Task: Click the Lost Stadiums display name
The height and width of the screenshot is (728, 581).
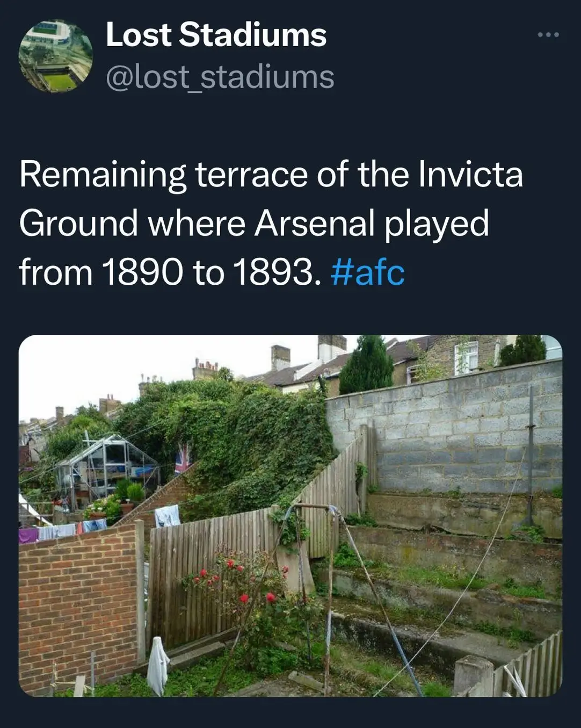Action: click(x=216, y=35)
